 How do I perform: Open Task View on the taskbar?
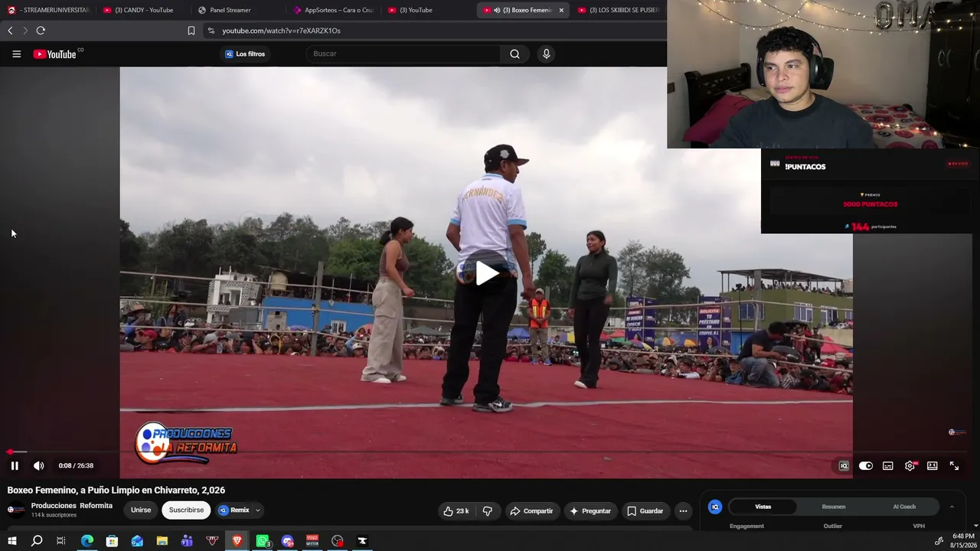[x=61, y=541]
